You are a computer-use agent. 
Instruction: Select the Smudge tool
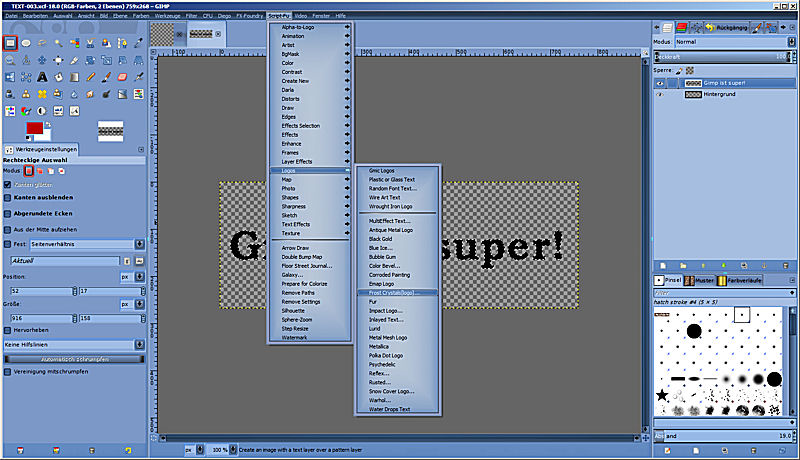click(90, 94)
